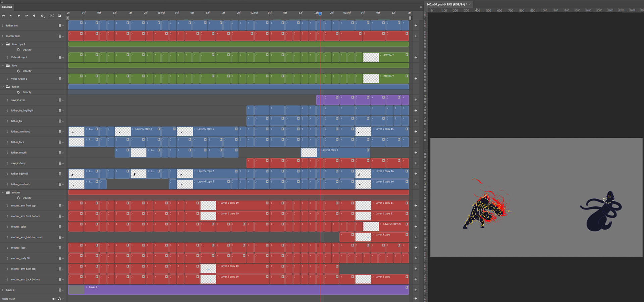644x302 pixels.
Task: Expand the sayajin-body track properties
Action: (7, 163)
